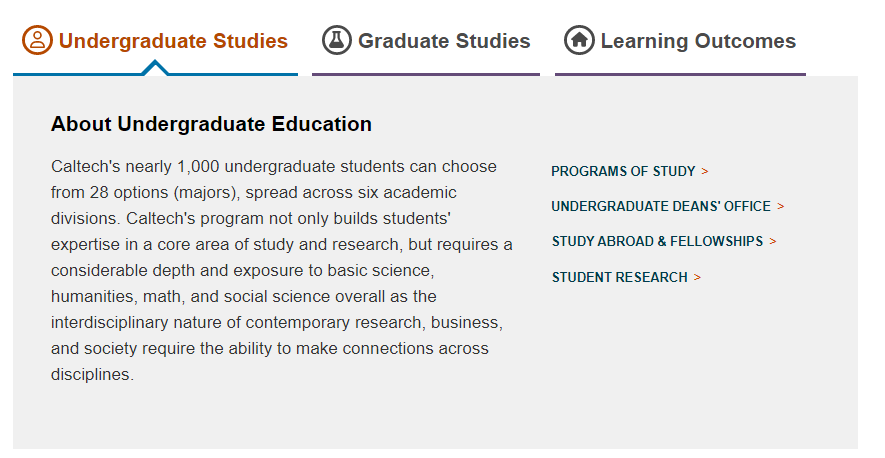Click the purple underline beneath Graduate Studies

[425, 74]
